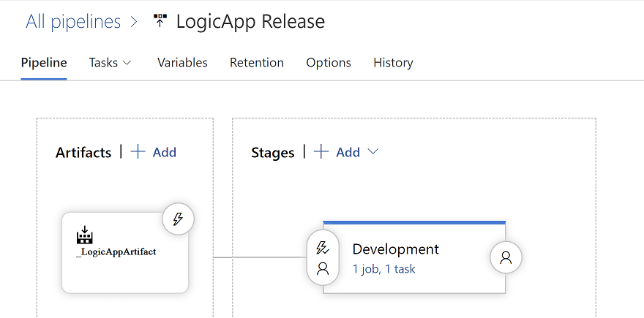Select the Development stage name

tap(395, 249)
